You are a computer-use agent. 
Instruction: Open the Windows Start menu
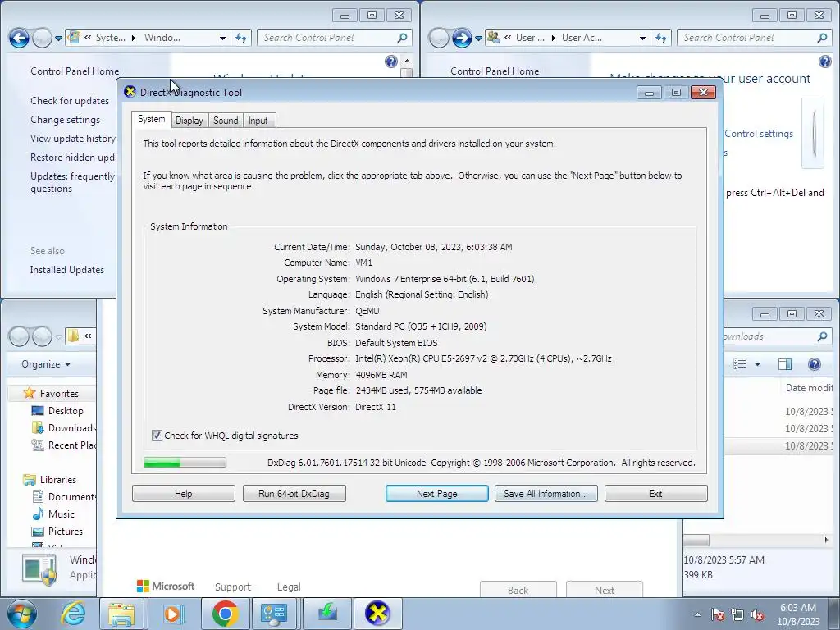pos(22,614)
